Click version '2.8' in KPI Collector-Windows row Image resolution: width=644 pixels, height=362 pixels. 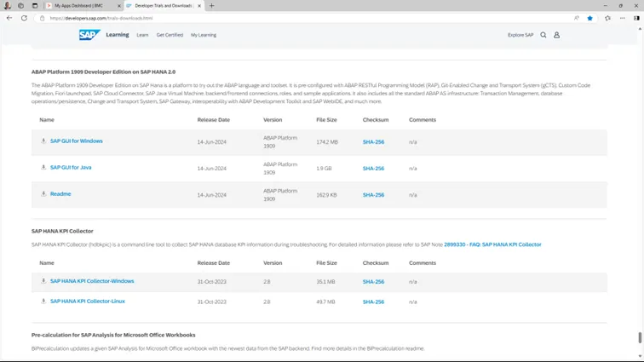click(x=267, y=281)
